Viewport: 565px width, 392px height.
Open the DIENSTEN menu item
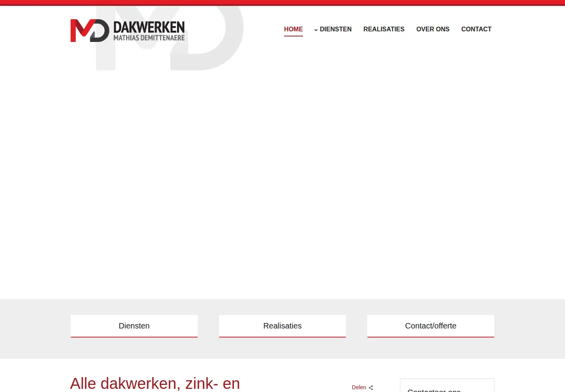[335, 29]
